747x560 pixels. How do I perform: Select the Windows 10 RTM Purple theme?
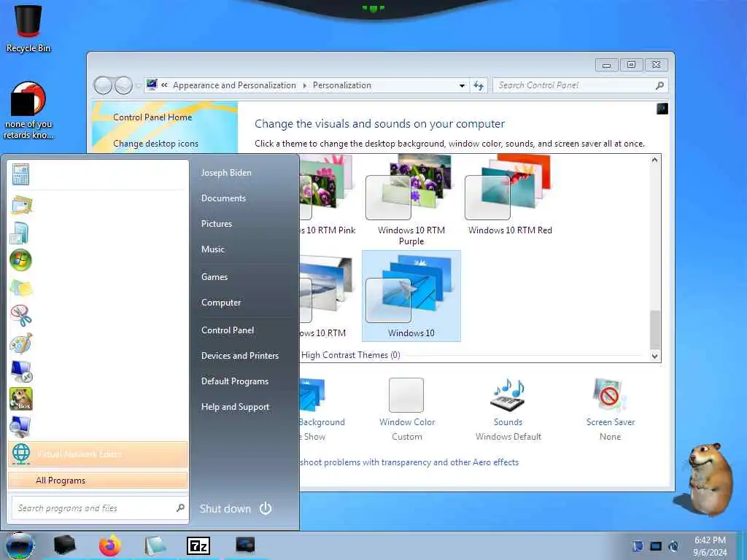click(x=411, y=200)
